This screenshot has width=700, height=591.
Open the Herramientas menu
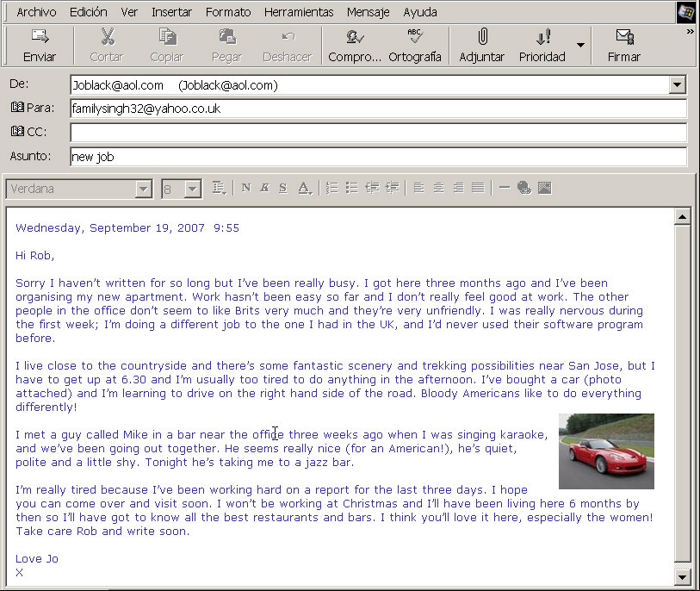coord(299,12)
